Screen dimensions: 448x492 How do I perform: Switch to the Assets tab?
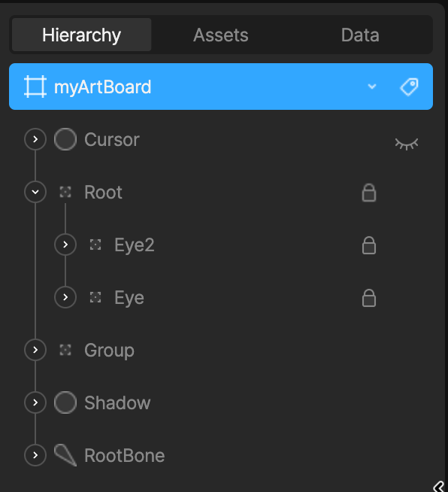[x=221, y=35]
